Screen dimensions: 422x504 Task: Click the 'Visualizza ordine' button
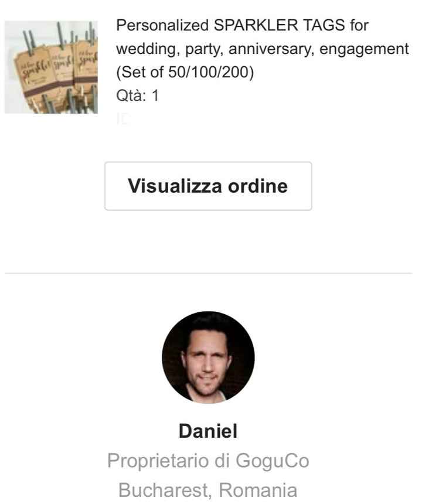pos(208,186)
